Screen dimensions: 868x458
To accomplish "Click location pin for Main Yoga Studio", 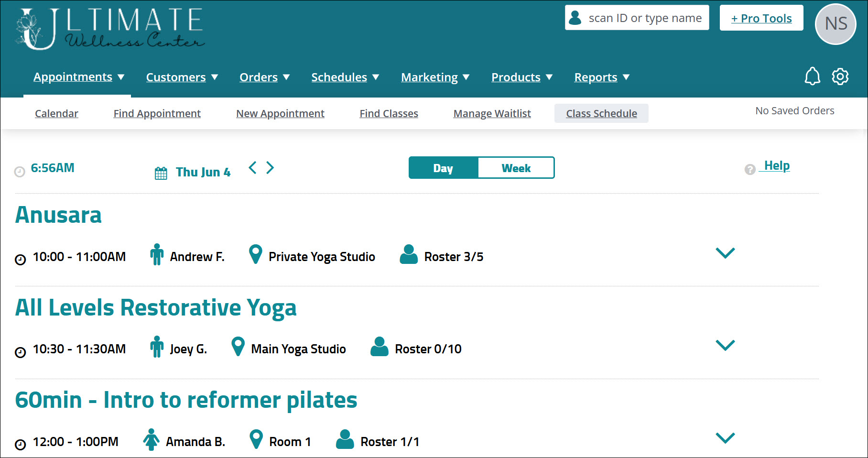I will [238, 347].
